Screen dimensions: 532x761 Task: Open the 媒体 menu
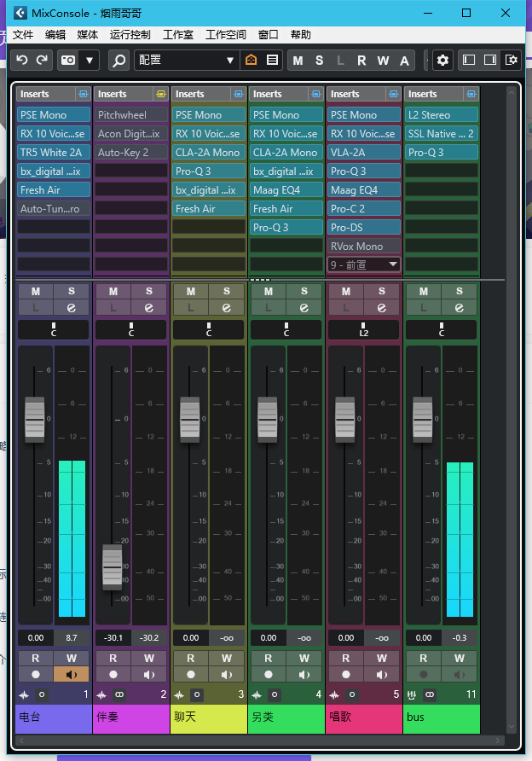click(x=88, y=35)
